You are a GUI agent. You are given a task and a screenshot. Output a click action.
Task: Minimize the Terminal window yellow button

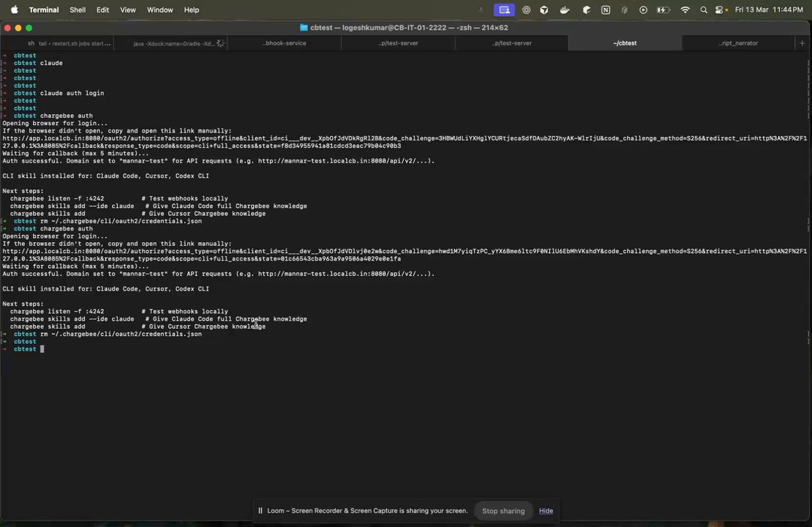(18, 28)
